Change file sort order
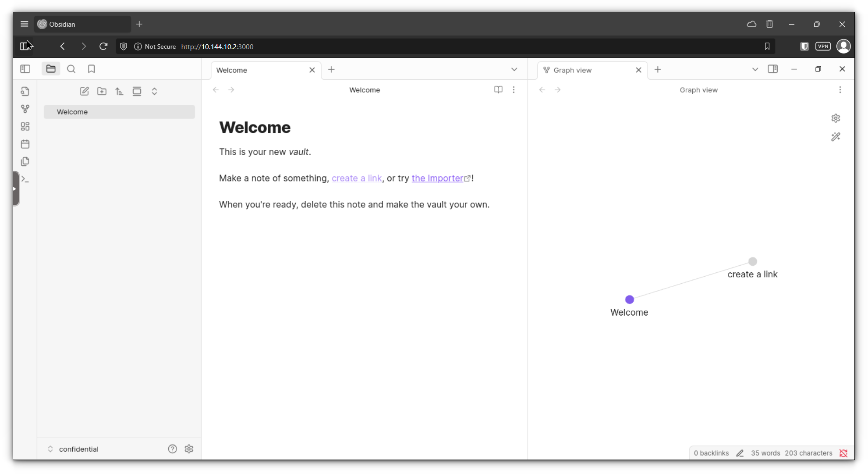 (119, 91)
